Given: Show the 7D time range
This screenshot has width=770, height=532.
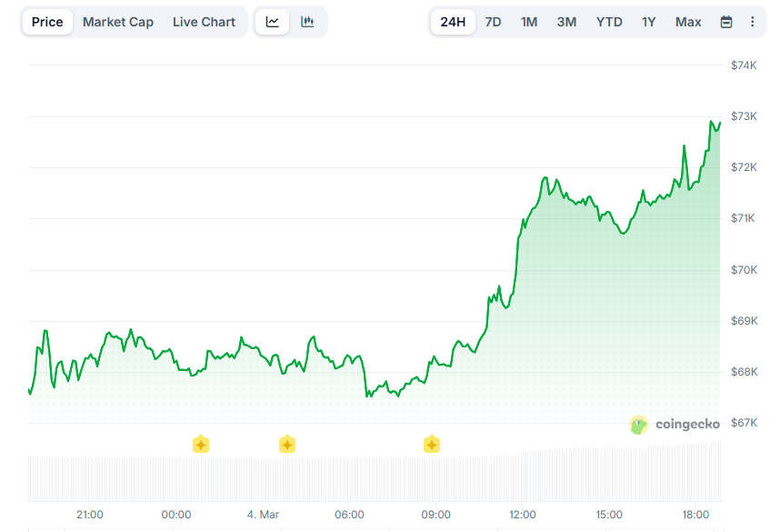Looking at the screenshot, I should [493, 22].
